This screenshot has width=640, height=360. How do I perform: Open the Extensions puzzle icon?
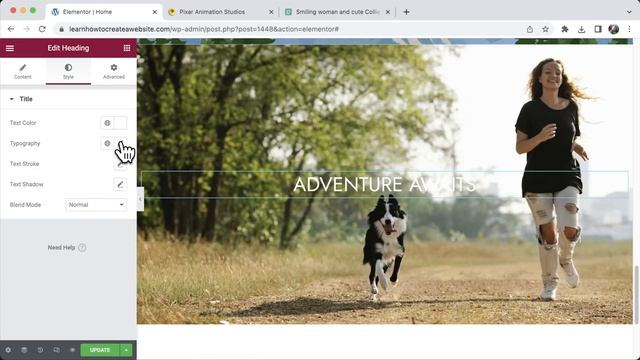(x=565, y=29)
